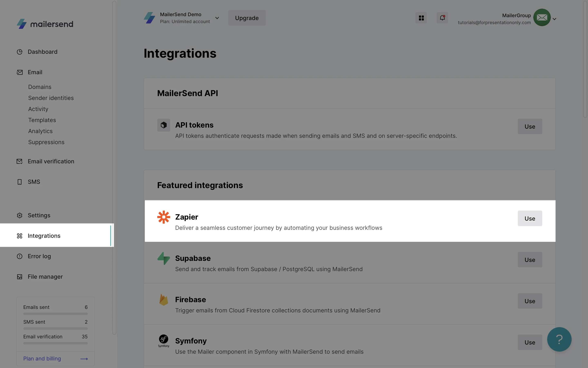Click the MailerSend Demo account logo

[149, 18]
